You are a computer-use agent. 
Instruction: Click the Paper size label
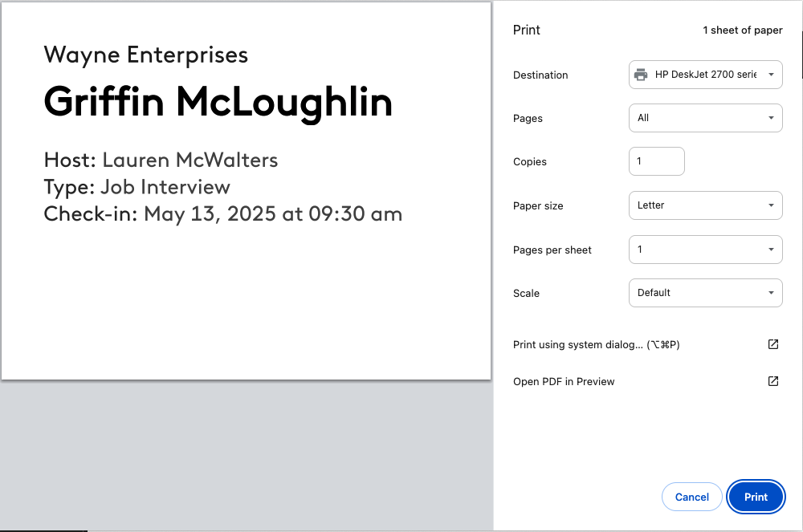[538, 205]
